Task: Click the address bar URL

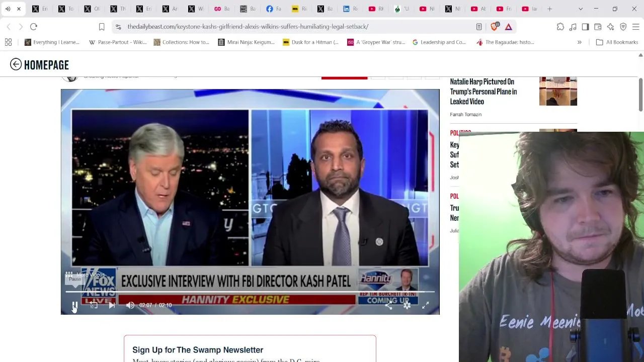Action: point(248,27)
